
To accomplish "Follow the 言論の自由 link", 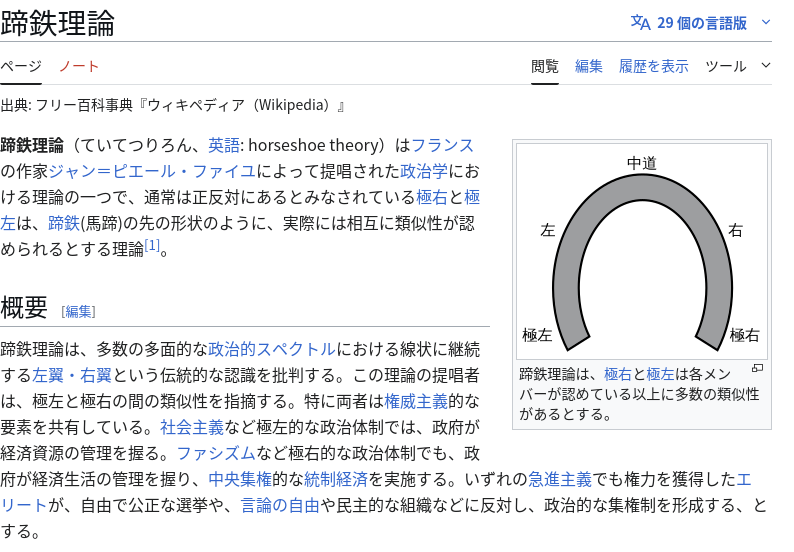I will (x=280, y=505).
